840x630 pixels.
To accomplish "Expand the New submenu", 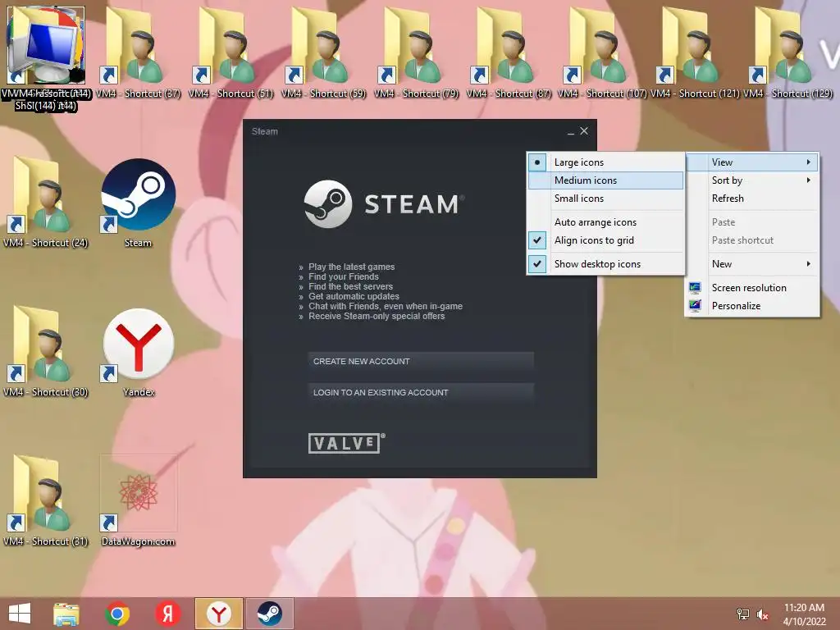I will [x=752, y=263].
